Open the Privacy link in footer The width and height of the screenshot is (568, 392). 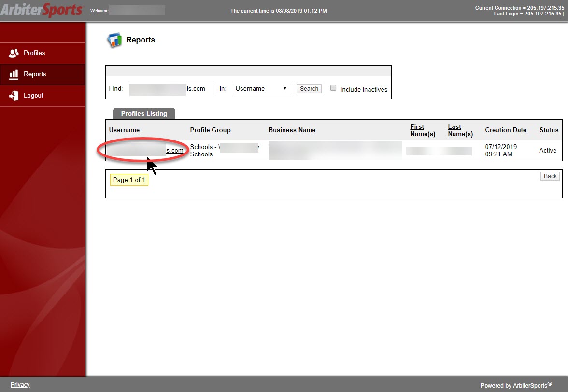[20, 385]
